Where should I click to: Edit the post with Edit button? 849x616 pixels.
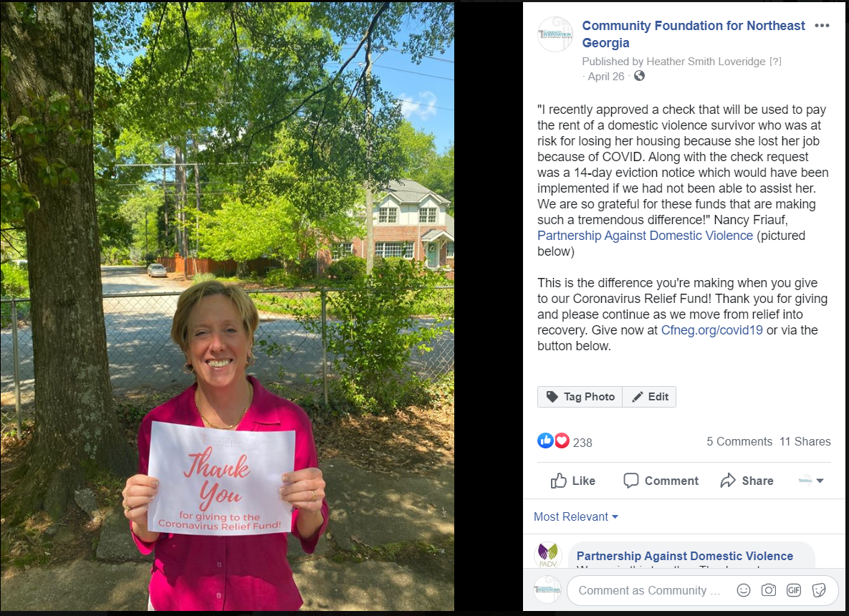649,397
